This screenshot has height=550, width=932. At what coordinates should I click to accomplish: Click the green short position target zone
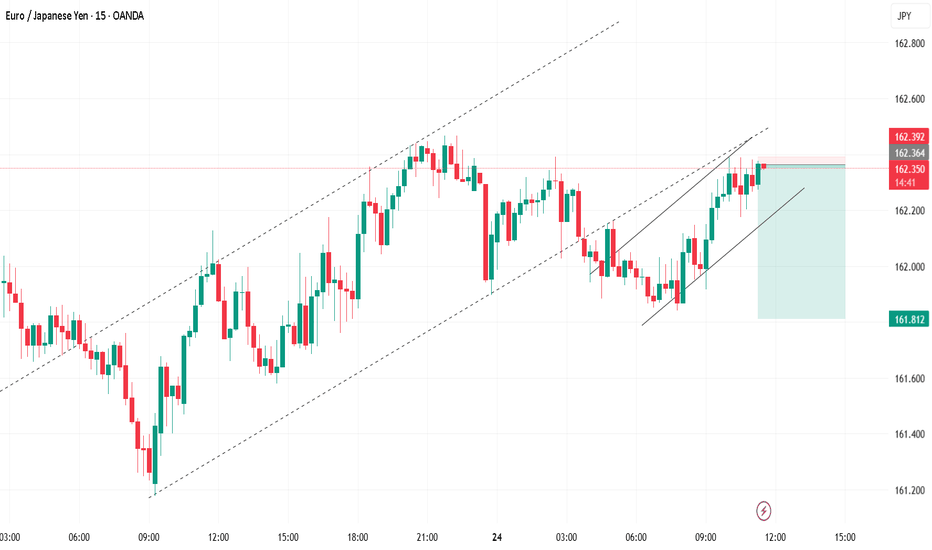click(801, 244)
